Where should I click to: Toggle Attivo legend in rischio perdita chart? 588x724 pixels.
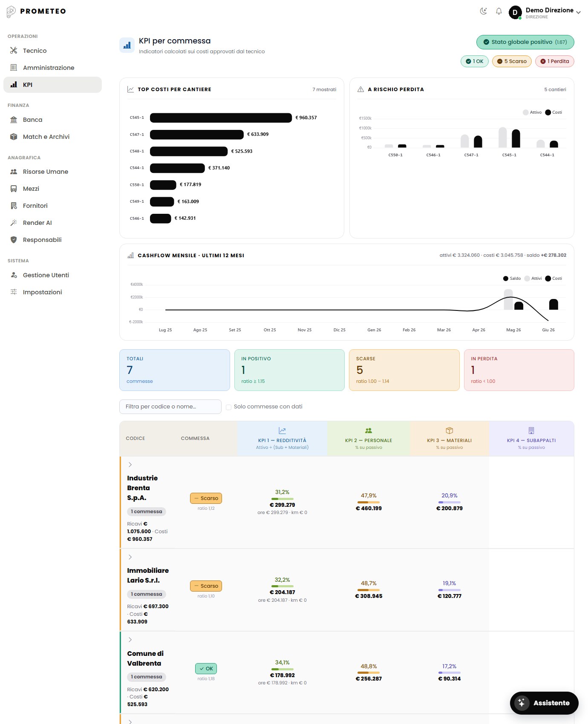coord(532,112)
